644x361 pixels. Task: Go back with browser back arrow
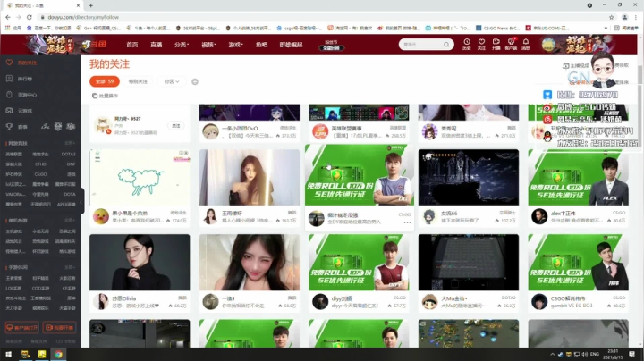point(8,17)
